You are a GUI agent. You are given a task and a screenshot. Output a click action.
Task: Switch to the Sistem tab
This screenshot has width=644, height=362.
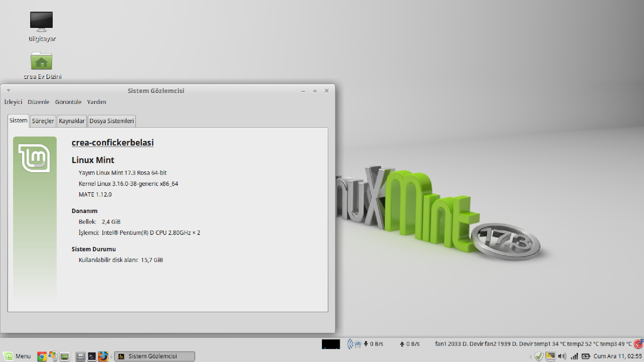[18, 120]
